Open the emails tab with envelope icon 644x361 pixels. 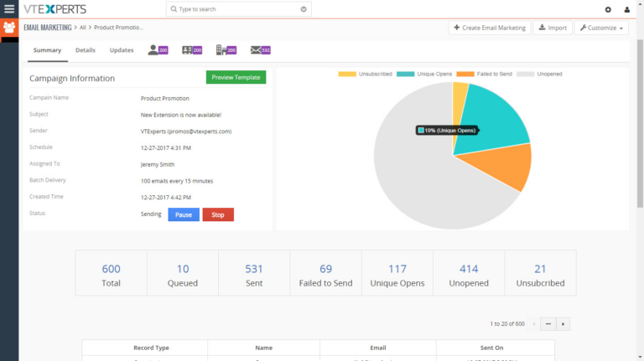[x=260, y=50]
